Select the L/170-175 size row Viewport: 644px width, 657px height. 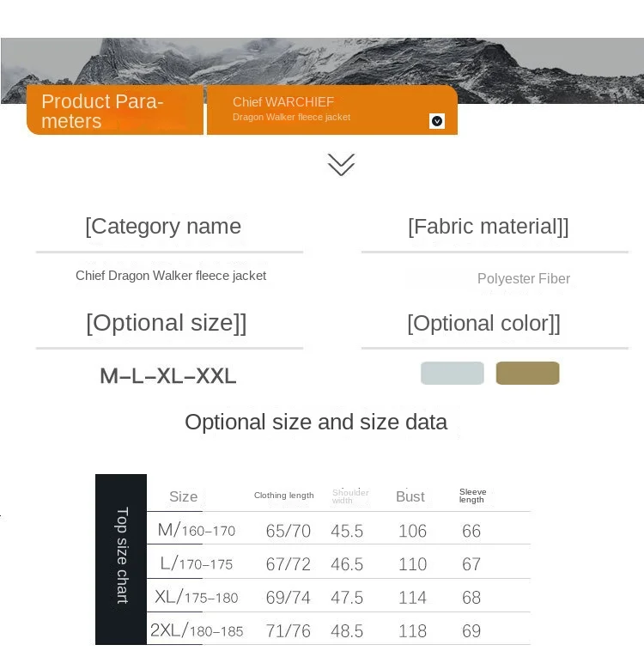[x=196, y=563]
